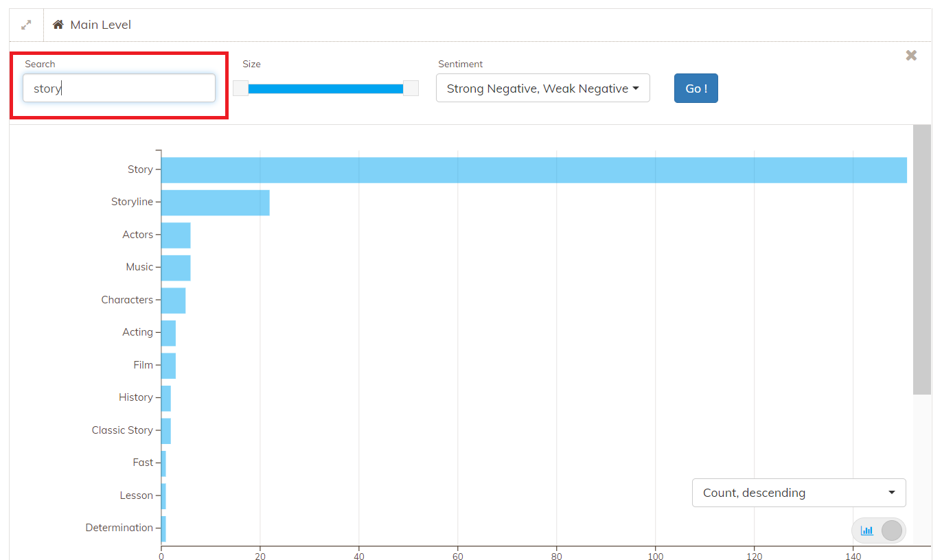Image resolution: width=942 pixels, height=560 pixels.
Task: Click the Film axis label
Action: pos(143,365)
